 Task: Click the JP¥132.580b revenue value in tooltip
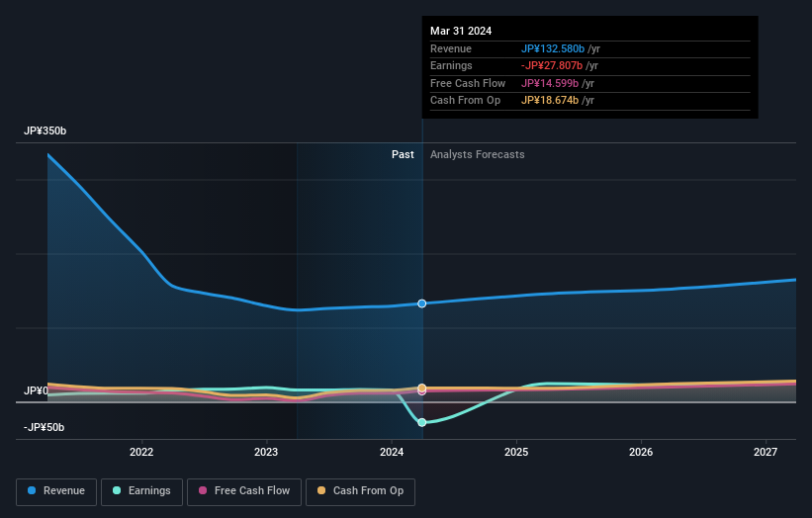coord(553,48)
